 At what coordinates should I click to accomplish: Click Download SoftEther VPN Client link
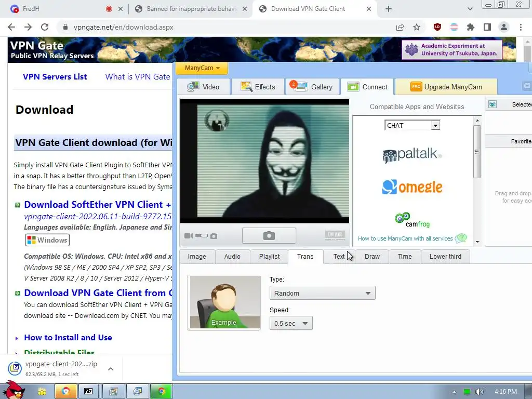click(98, 205)
